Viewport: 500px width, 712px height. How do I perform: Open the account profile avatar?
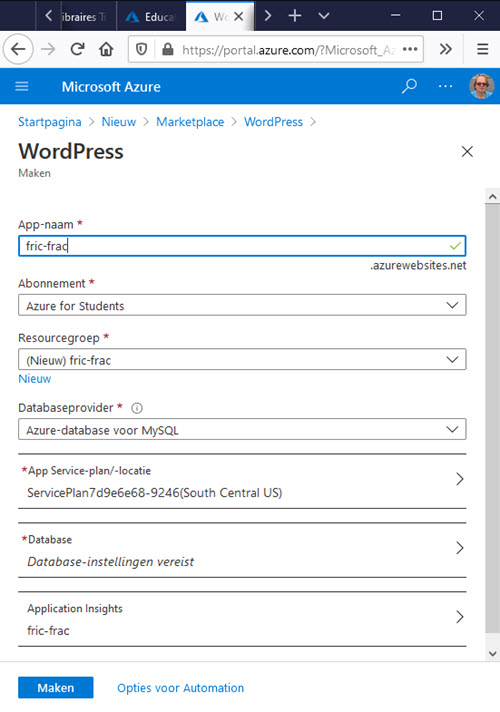481,86
